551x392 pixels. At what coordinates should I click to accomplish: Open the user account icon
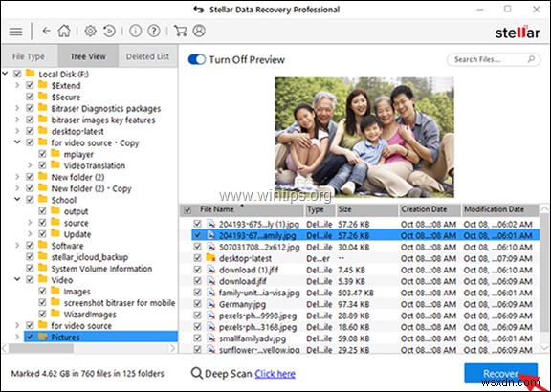point(199,31)
